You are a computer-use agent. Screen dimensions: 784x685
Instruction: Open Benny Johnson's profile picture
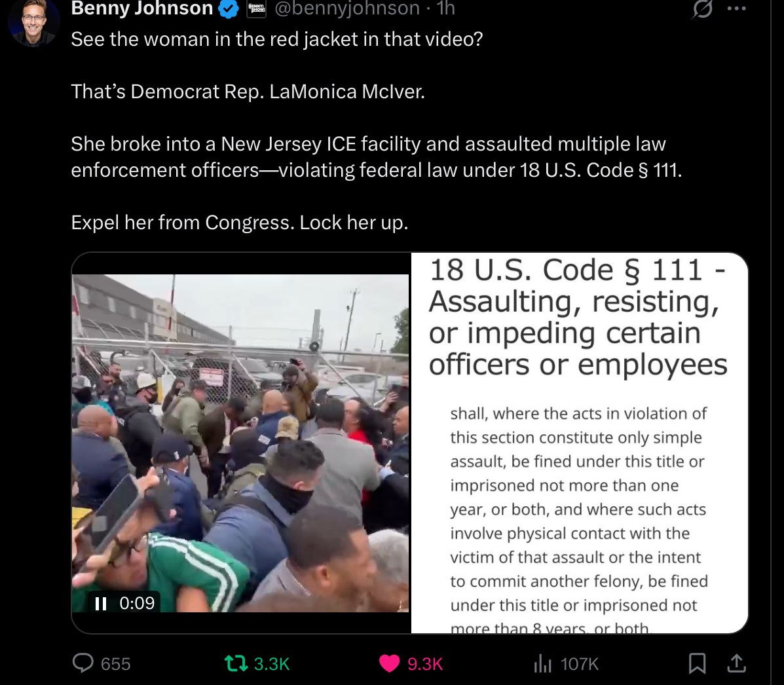[34, 22]
